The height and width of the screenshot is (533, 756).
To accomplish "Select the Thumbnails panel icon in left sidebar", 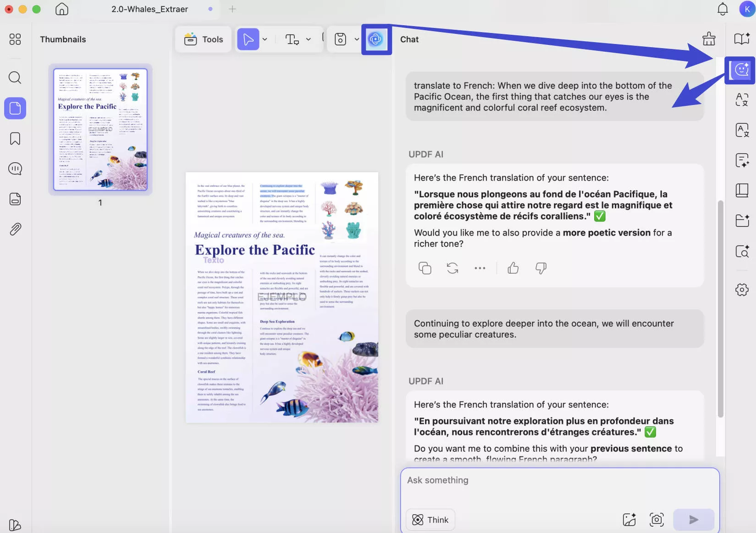I will pyautogui.click(x=15, y=108).
